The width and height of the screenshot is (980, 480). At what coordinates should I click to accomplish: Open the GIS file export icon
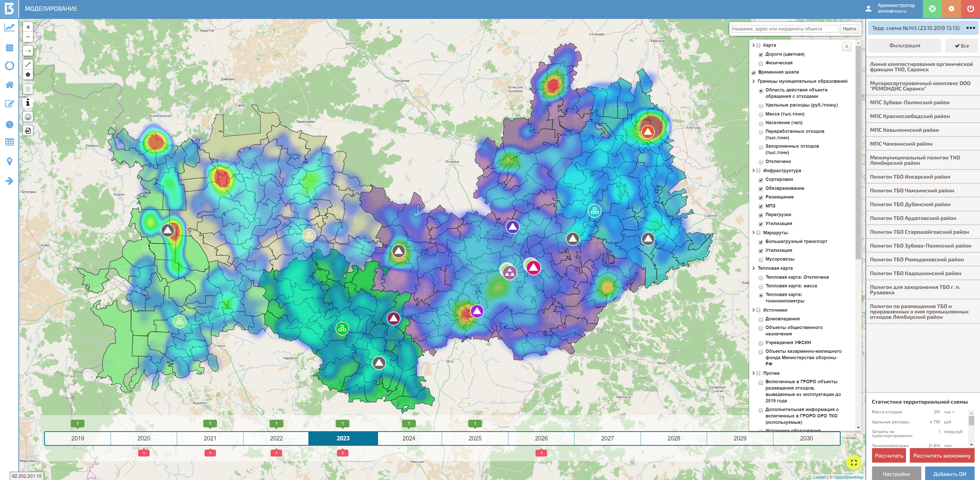(x=28, y=131)
